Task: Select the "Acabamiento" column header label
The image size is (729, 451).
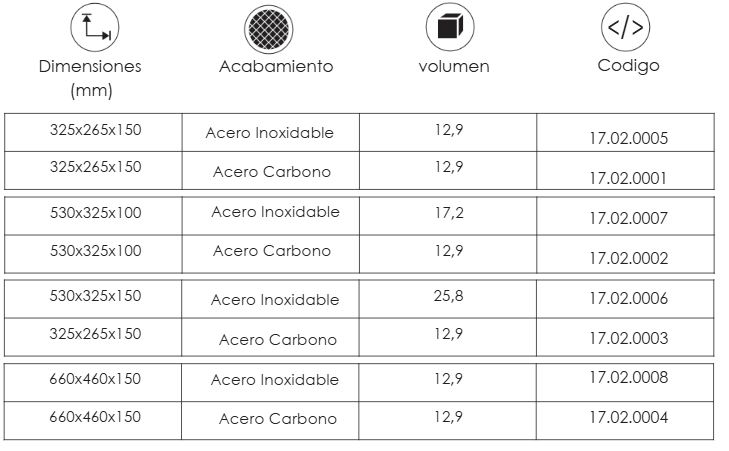Action: pyautogui.click(x=276, y=67)
